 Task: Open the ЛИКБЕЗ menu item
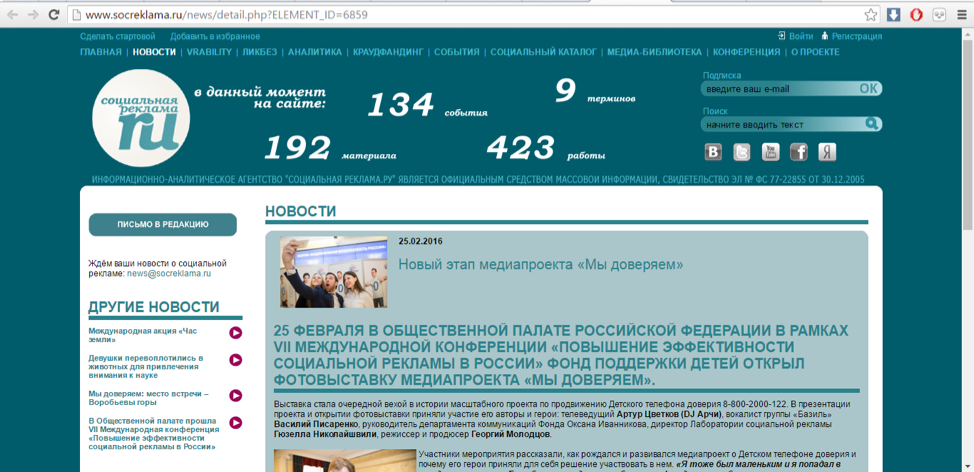260,52
